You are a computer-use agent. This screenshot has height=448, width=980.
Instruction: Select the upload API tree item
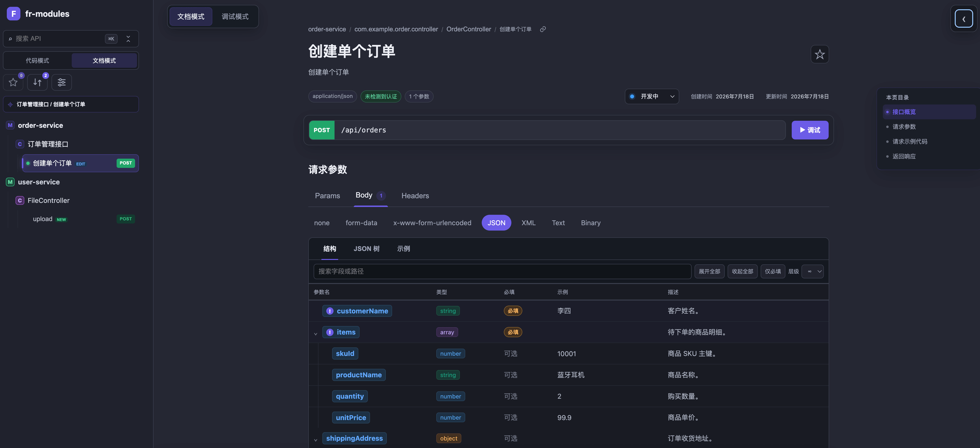[x=80, y=219]
